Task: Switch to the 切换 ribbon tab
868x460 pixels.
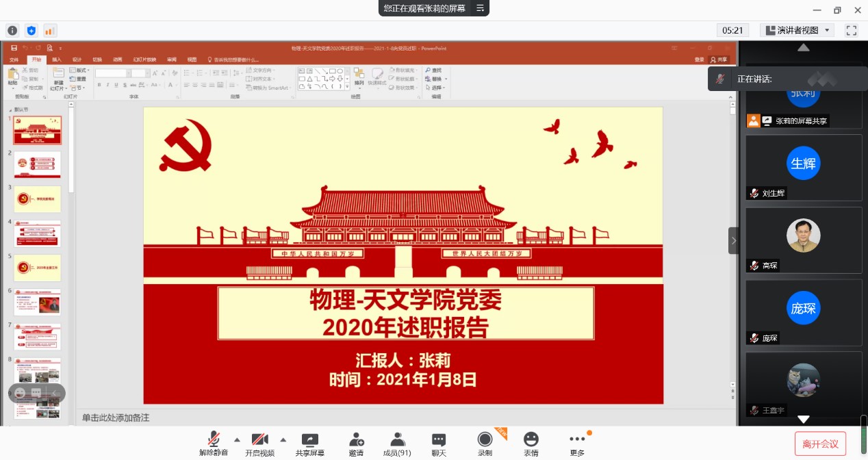Action: pos(97,60)
